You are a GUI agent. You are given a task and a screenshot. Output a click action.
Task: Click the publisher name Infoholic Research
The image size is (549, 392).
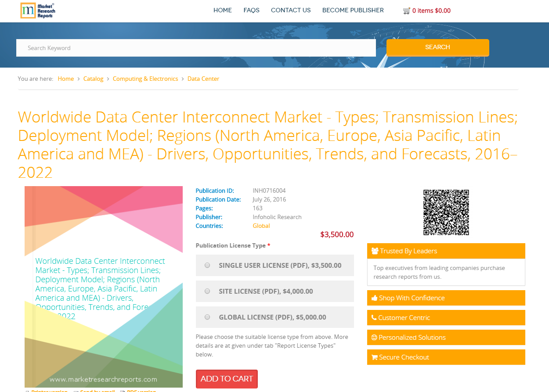pyautogui.click(x=277, y=217)
